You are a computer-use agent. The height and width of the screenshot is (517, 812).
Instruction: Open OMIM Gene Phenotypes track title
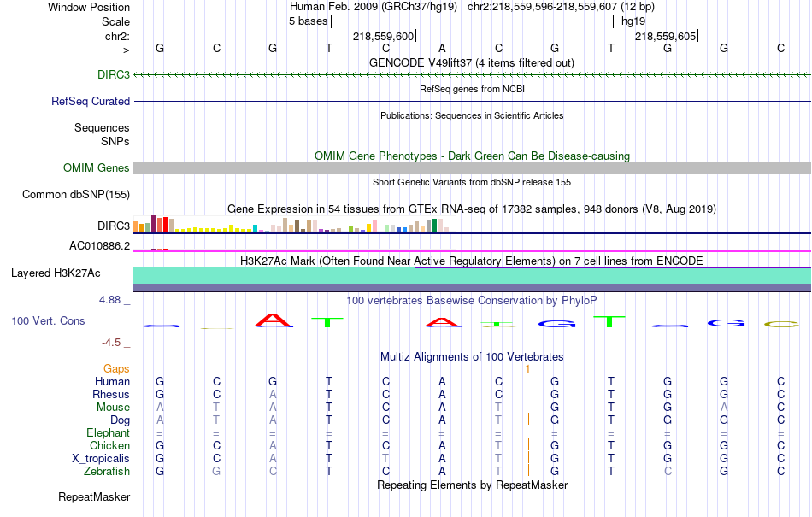(x=472, y=156)
